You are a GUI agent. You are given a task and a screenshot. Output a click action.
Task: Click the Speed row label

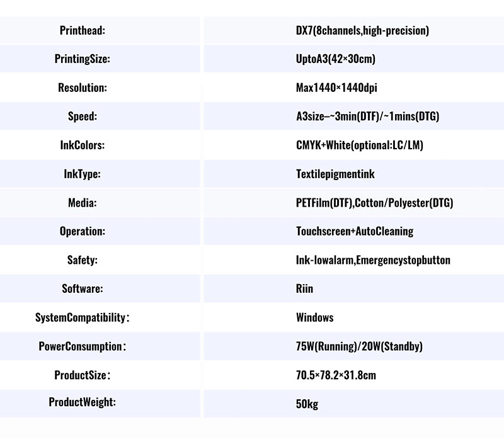tap(82, 117)
